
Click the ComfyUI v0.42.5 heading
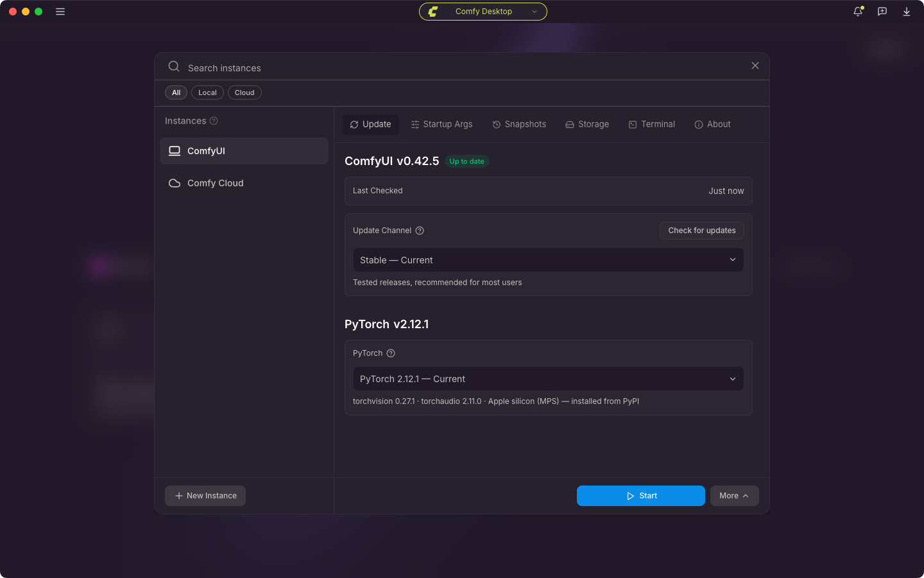pyautogui.click(x=391, y=161)
